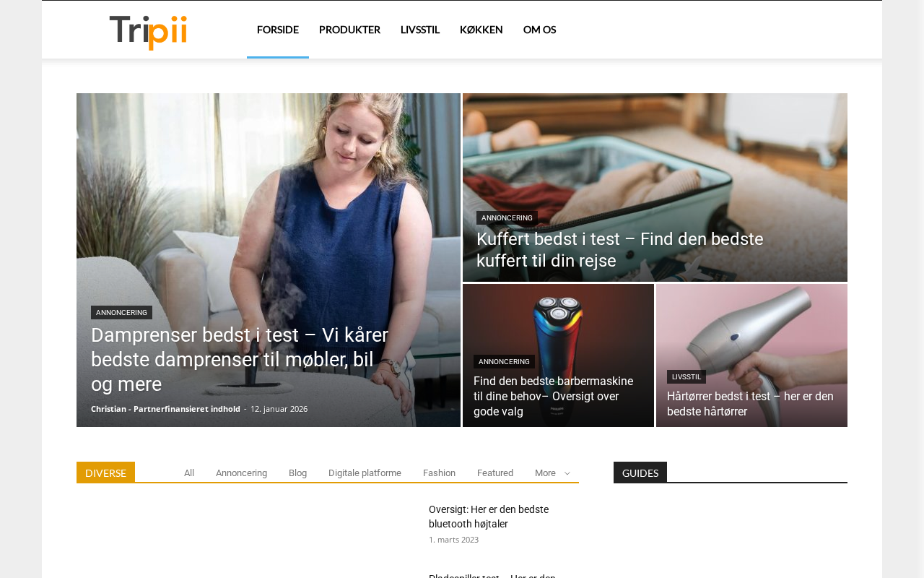Image resolution: width=924 pixels, height=578 pixels.
Task: Select the All filter tab
Action: 189,473
